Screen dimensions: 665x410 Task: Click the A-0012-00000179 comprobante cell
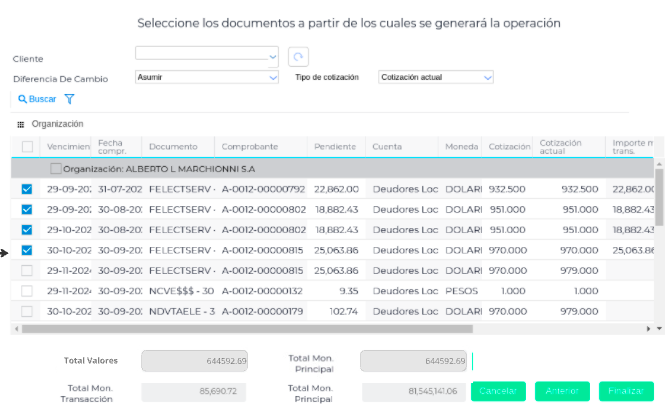[x=262, y=311]
